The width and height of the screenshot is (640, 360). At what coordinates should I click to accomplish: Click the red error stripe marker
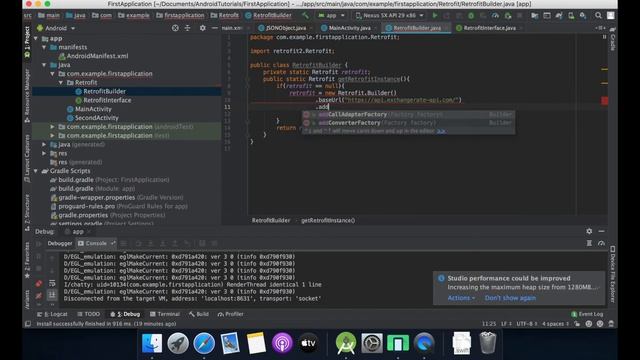(x=604, y=100)
